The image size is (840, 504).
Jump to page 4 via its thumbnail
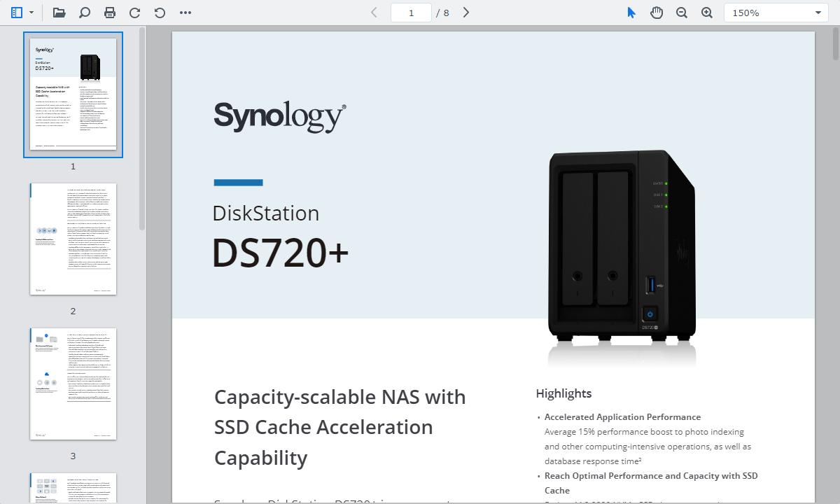coord(73,490)
